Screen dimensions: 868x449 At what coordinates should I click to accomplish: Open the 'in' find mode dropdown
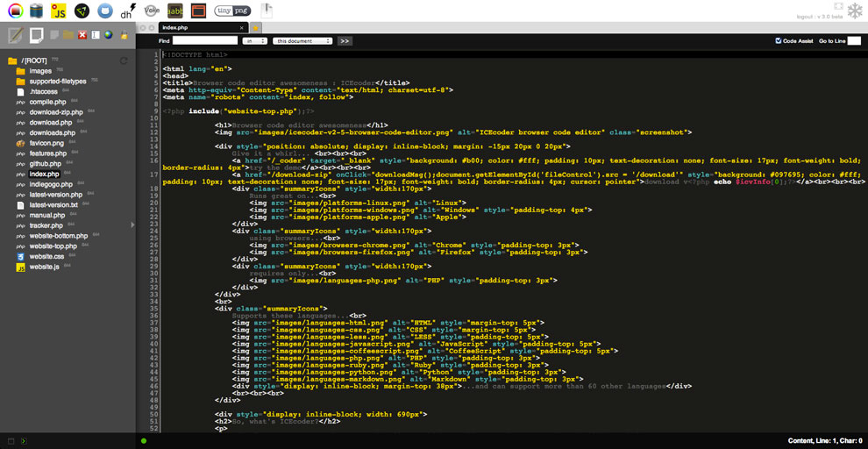[x=254, y=41]
